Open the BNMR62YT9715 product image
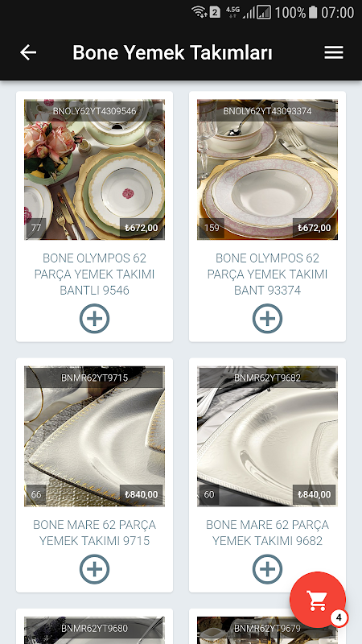This screenshot has height=644, width=362. pyautogui.click(x=94, y=436)
